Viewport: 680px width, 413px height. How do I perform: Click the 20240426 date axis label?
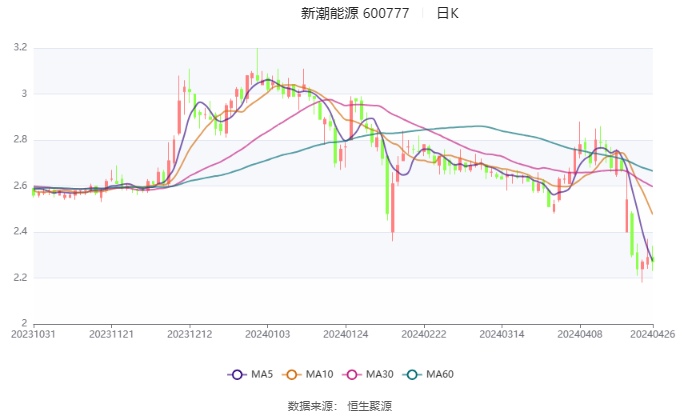pos(653,334)
